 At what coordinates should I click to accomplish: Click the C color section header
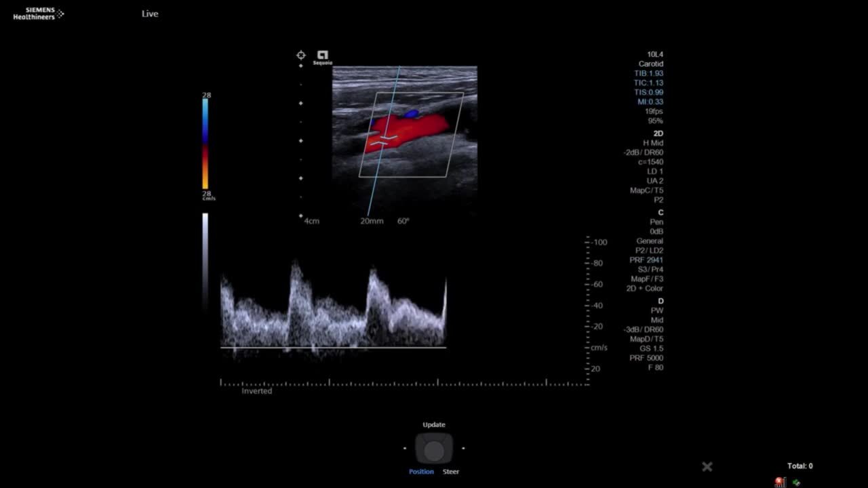coord(660,213)
